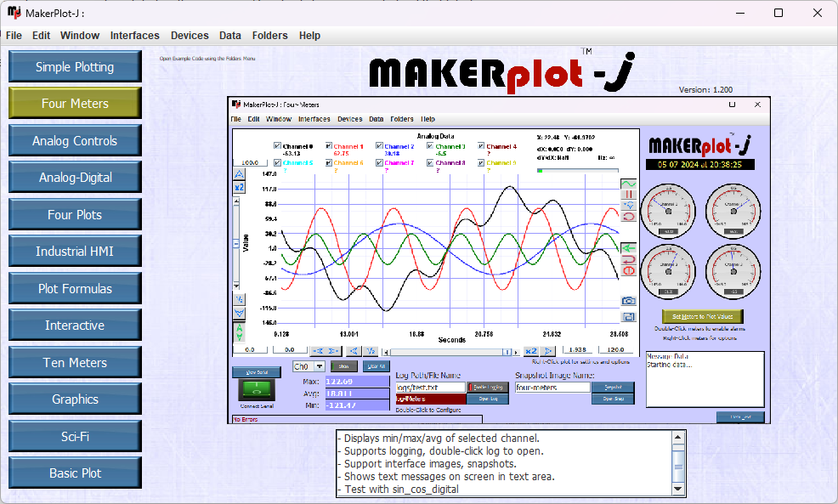Screen dimensions: 838x504
Task: Toggle the Channel 0 checkbox
Action: pyautogui.click(x=277, y=146)
